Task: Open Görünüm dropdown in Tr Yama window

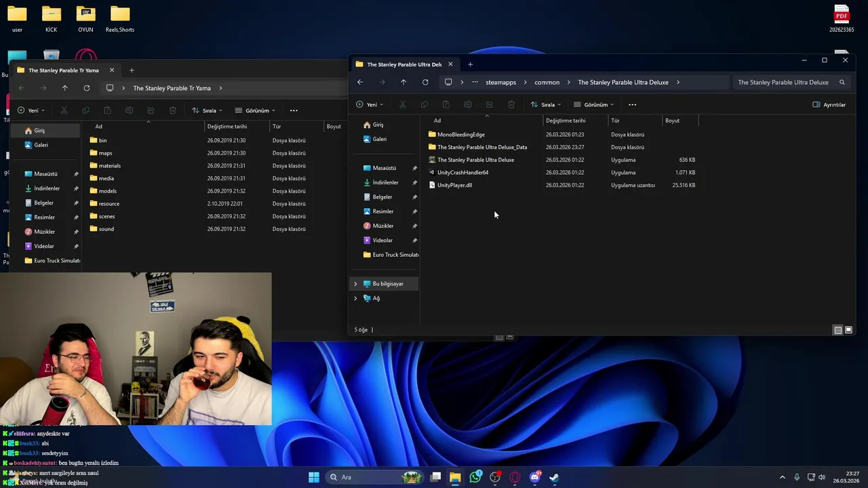Action: [x=256, y=110]
